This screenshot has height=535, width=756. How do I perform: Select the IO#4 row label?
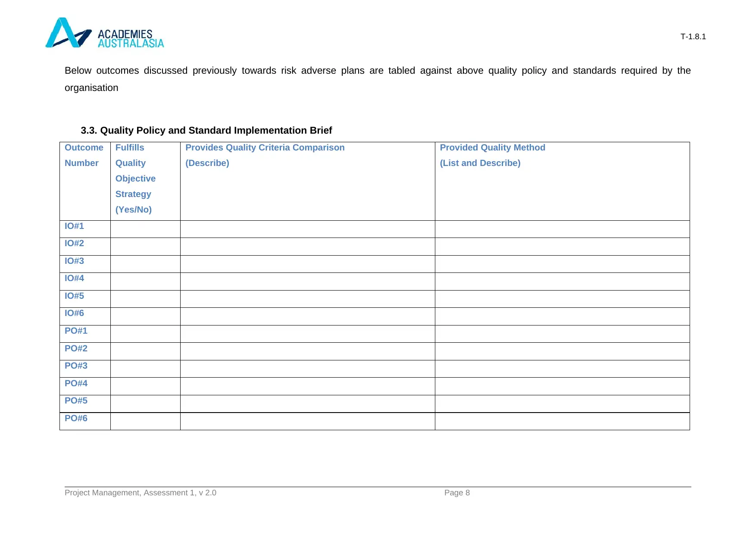click(74, 278)
